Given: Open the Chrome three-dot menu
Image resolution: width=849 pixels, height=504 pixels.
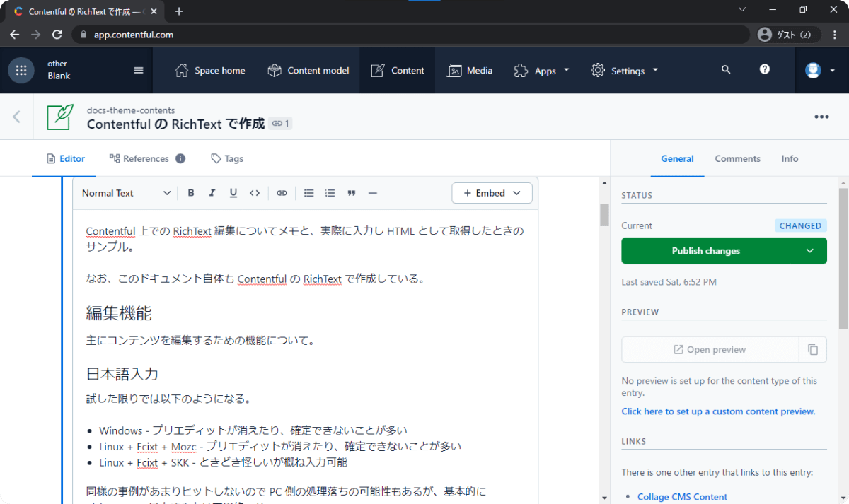Looking at the screenshot, I should coord(834,35).
